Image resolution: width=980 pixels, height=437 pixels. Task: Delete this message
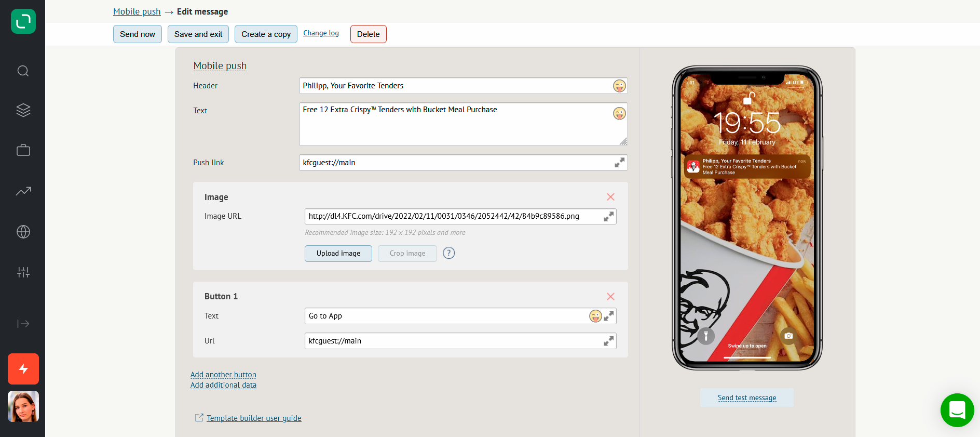coord(369,34)
